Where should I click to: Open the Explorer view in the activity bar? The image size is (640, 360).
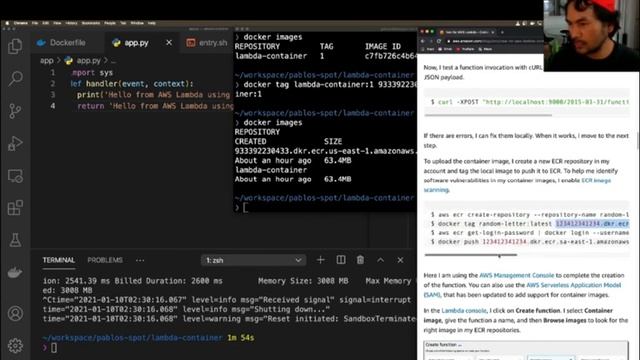[15, 46]
